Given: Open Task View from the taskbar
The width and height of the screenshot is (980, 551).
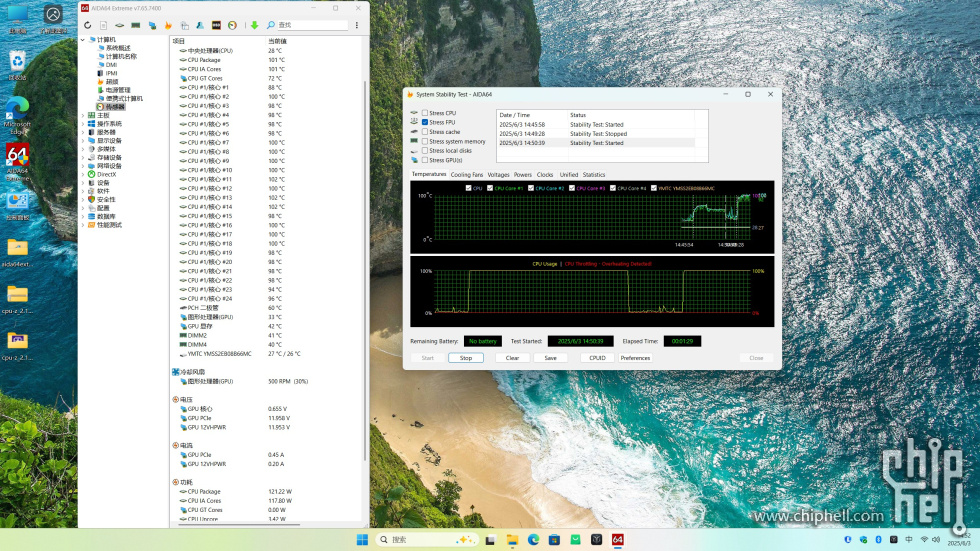Looking at the screenshot, I should click(x=491, y=540).
